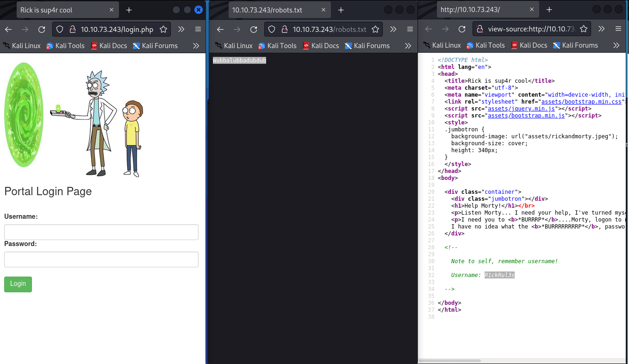Image resolution: width=629 pixels, height=364 pixels.
Task: Bookmark robots.txt page with star icon
Action: pyautogui.click(x=375, y=29)
